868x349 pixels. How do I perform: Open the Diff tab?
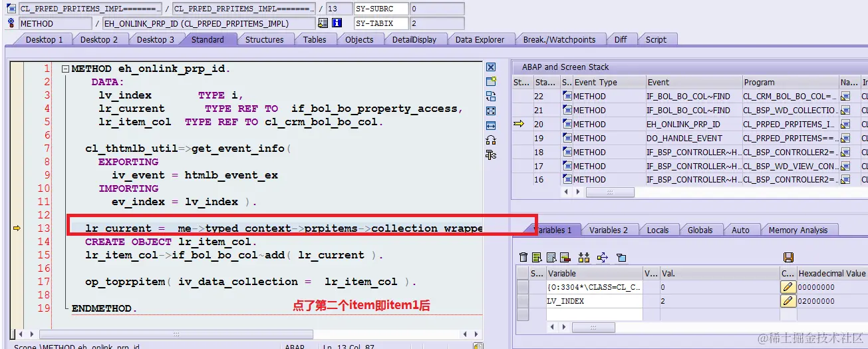tap(621, 39)
